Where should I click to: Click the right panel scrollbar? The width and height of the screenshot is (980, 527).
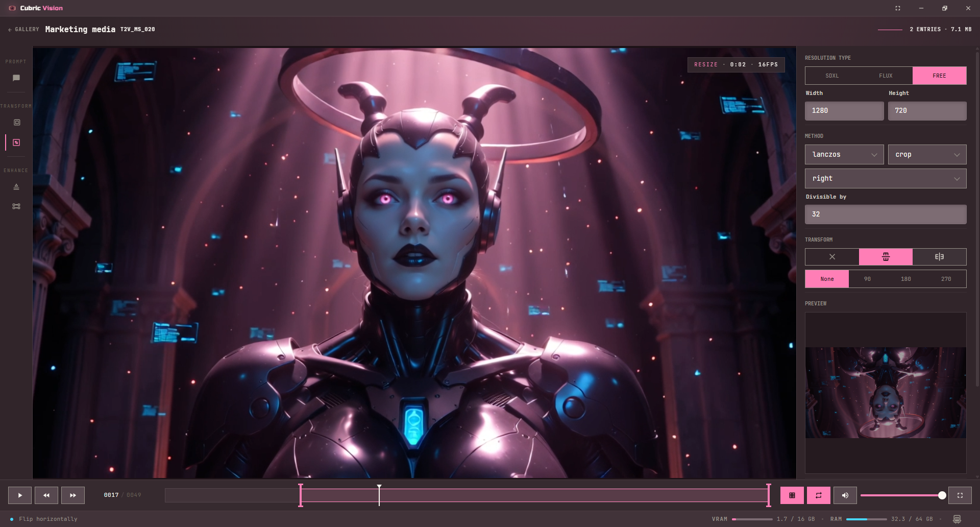tap(977, 220)
